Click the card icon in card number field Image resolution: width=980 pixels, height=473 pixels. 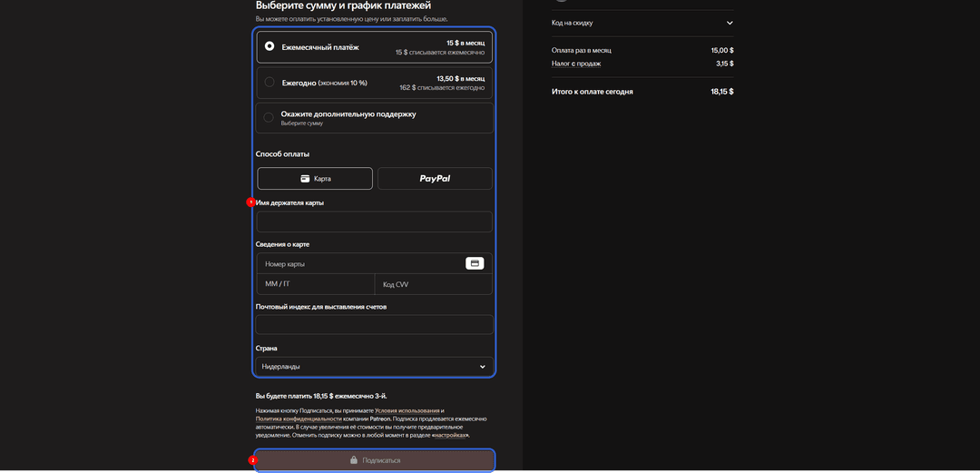pos(475,263)
